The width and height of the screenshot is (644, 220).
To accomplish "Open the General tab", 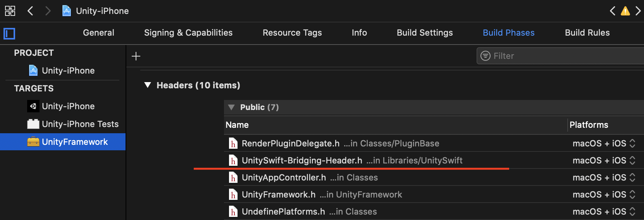I will [x=98, y=33].
